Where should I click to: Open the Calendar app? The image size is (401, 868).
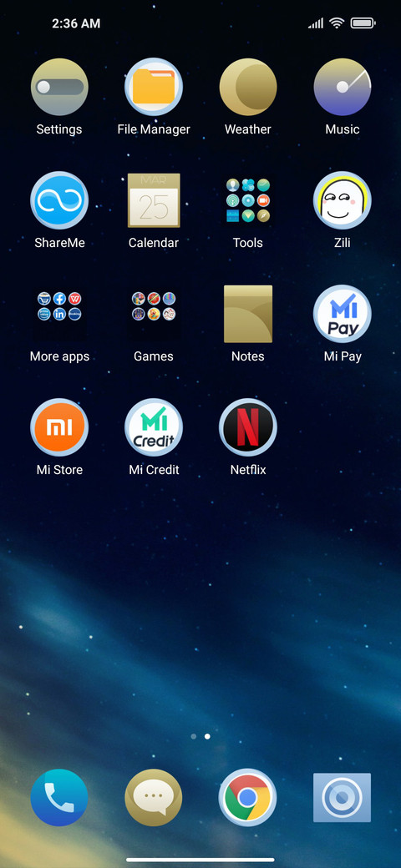point(154,200)
